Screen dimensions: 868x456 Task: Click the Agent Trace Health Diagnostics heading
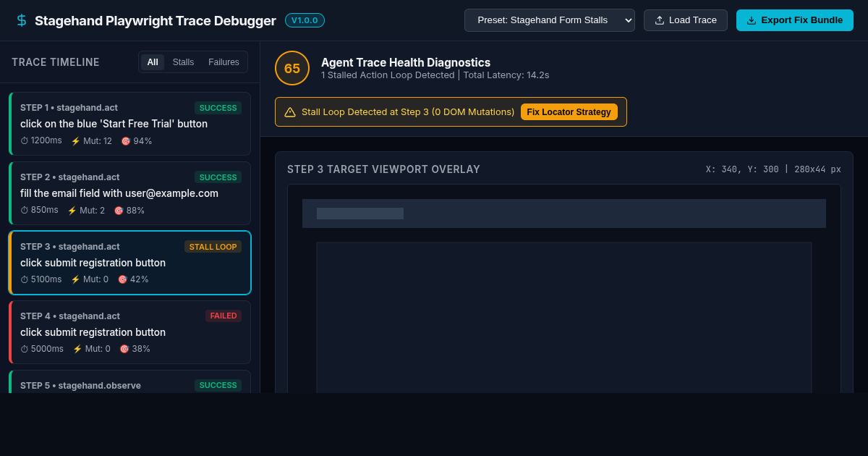(x=406, y=62)
